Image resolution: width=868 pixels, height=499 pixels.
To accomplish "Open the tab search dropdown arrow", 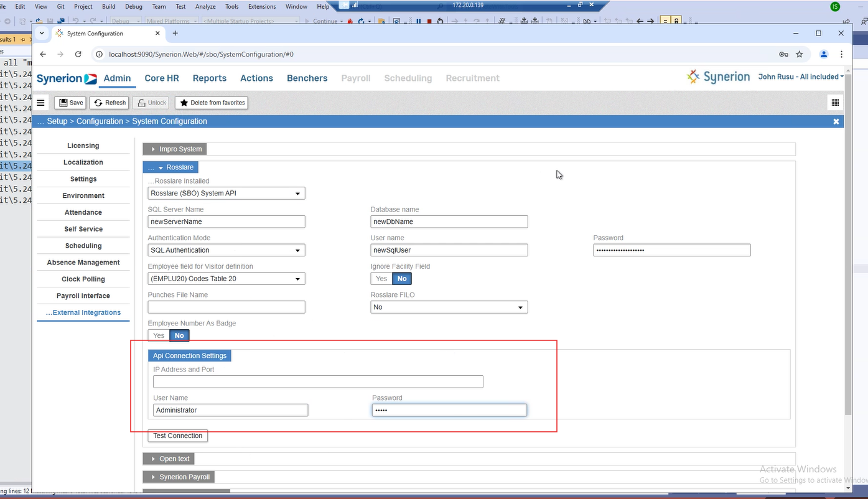I will point(42,33).
